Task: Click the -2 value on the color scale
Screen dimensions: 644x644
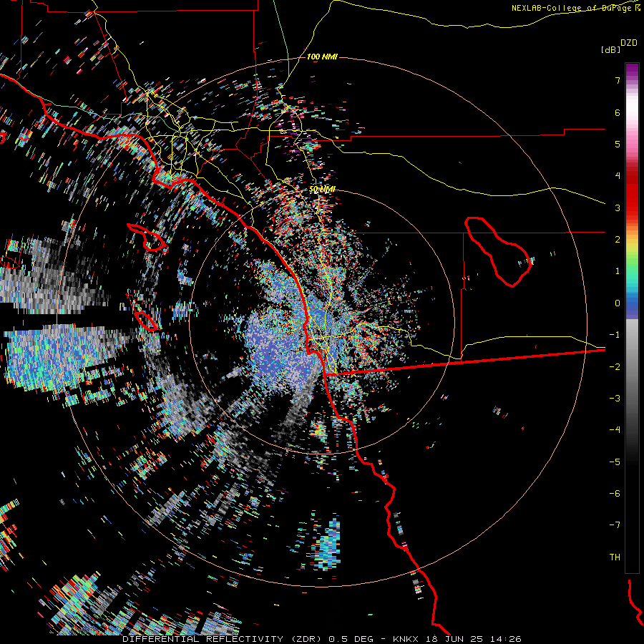Action: (615, 367)
